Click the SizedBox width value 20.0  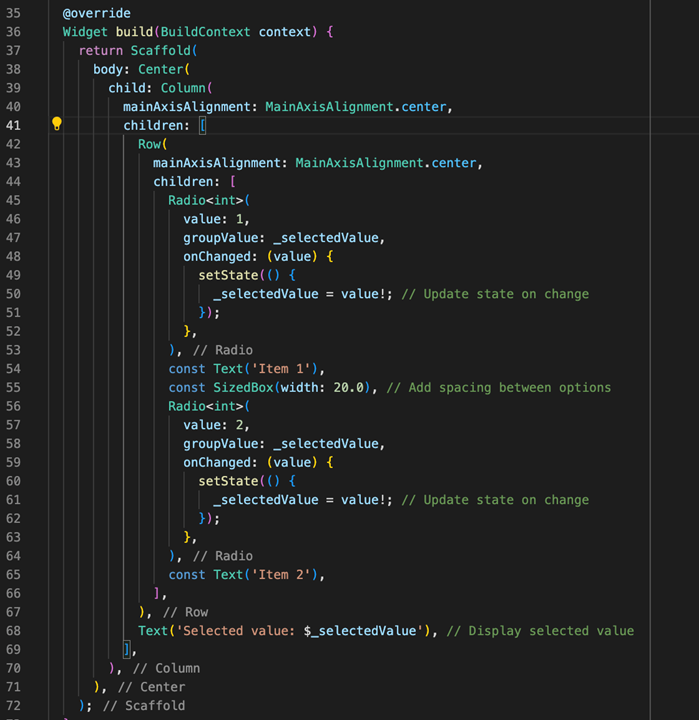point(349,388)
